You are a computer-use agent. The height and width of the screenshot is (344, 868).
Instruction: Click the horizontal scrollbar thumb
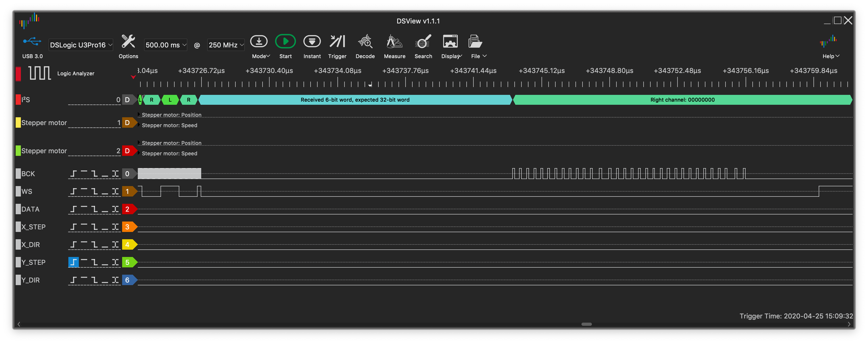[586, 324]
